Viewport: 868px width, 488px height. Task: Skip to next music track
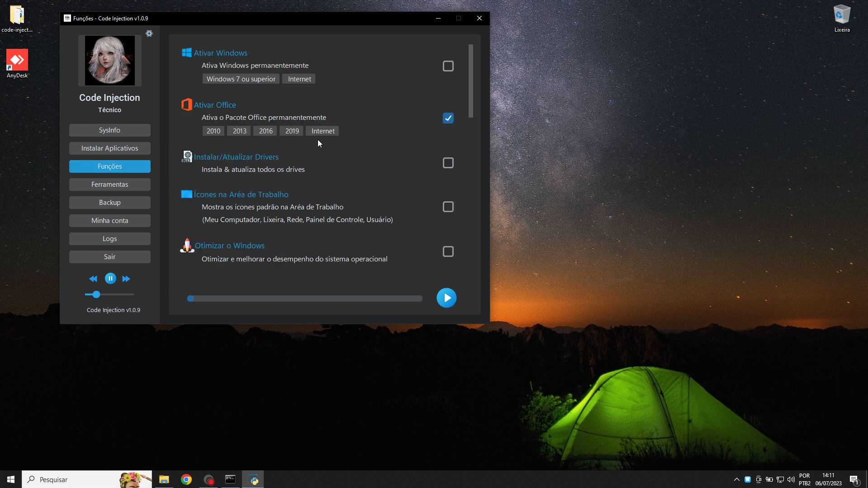pos(126,279)
